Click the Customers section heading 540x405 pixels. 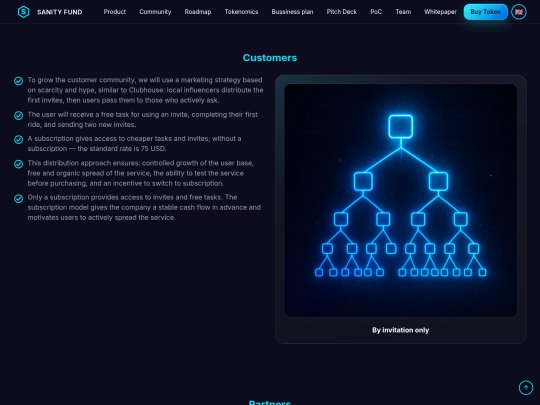click(270, 58)
